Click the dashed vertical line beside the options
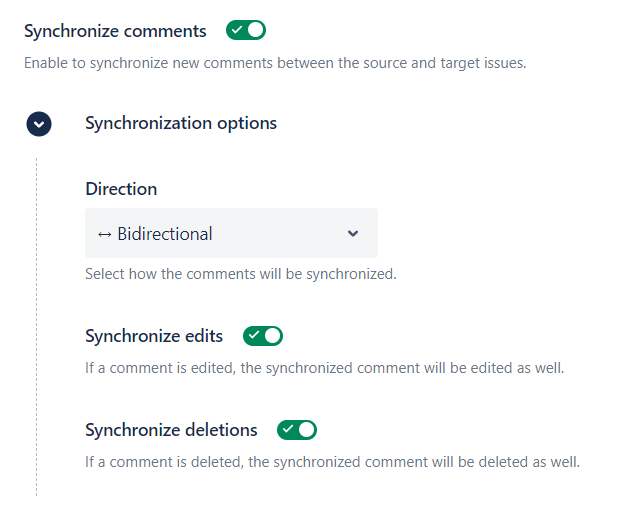 [x=37, y=320]
